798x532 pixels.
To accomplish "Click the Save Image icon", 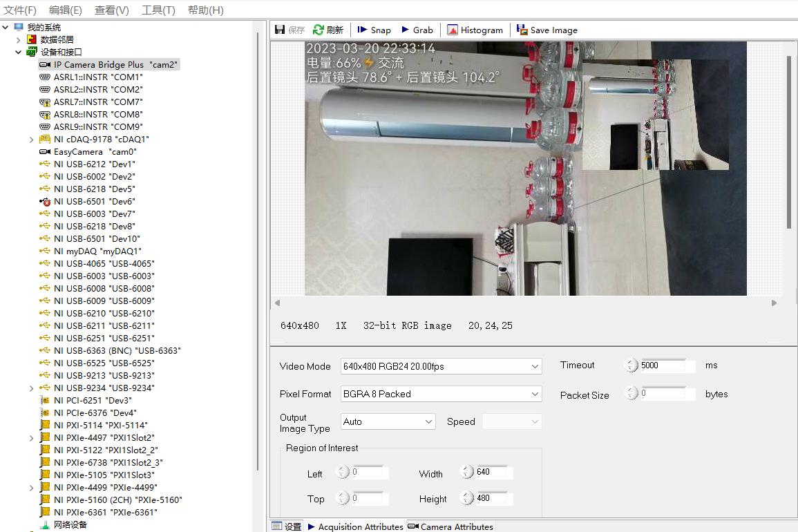I will pos(522,30).
